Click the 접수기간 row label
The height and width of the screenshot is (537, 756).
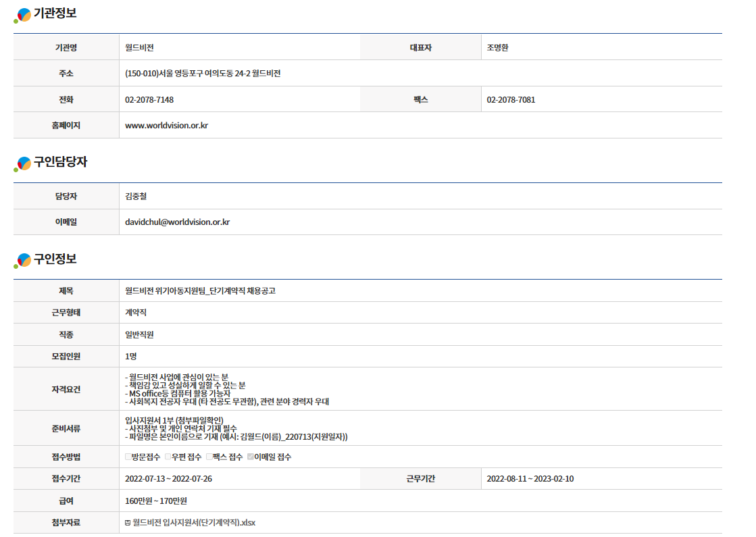(x=66, y=479)
